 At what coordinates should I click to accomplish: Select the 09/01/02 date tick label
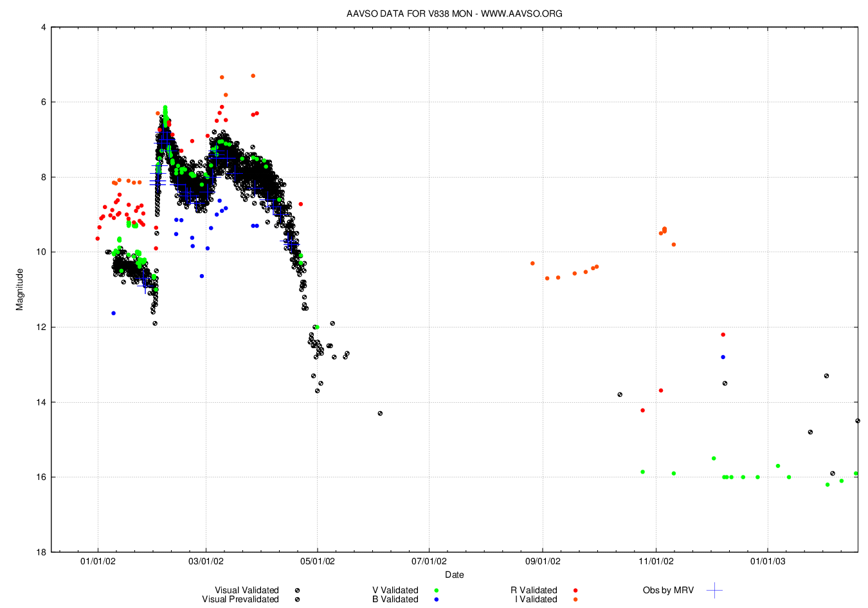[x=543, y=561]
